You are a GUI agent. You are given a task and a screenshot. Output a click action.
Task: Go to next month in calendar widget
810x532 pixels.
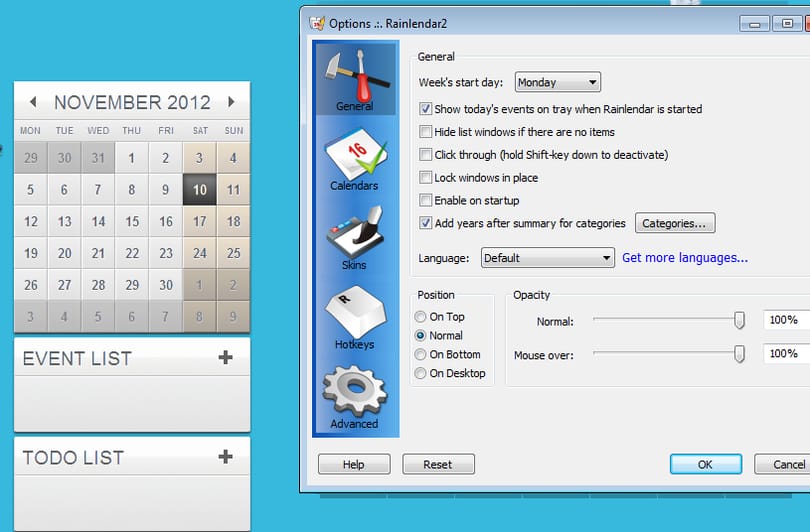(x=231, y=102)
